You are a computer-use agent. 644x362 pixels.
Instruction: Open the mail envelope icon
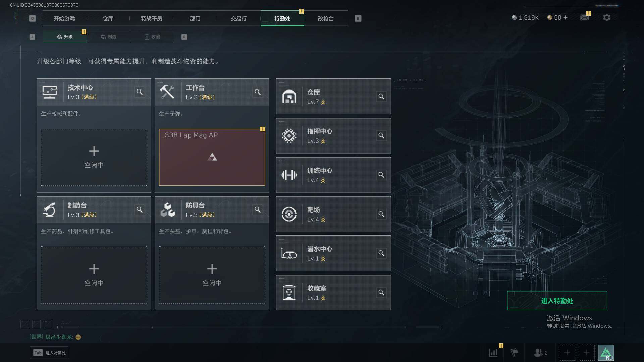585,18
